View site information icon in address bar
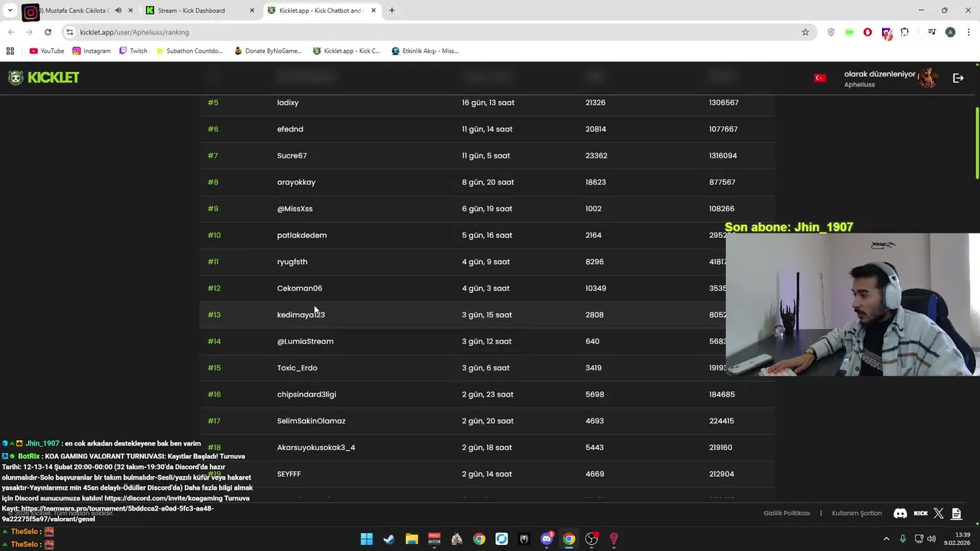This screenshot has height=551, width=980. tap(70, 32)
